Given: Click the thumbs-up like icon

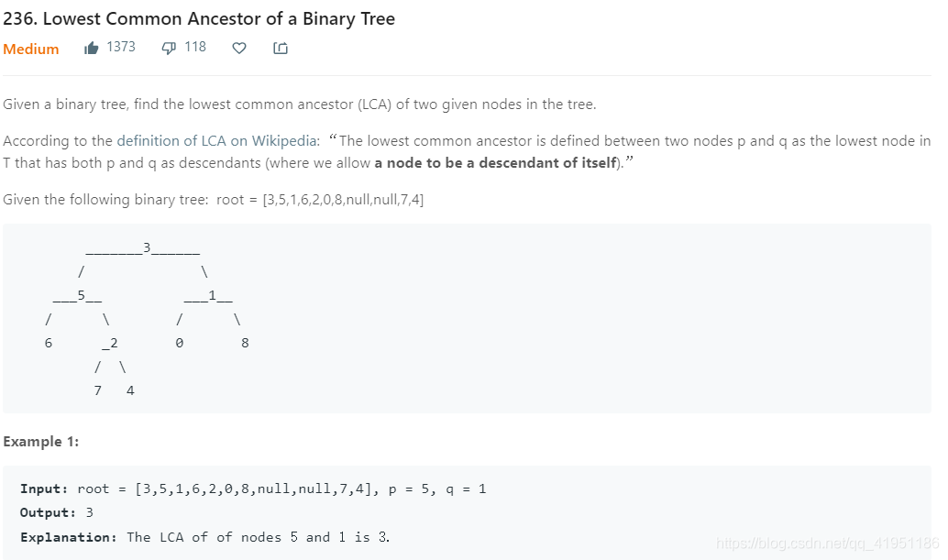Looking at the screenshot, I should click(x=92, y=49).
